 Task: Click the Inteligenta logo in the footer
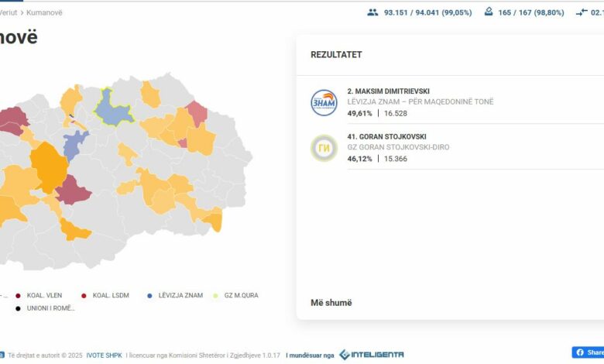pyautogui.click(x=371, y=355)
